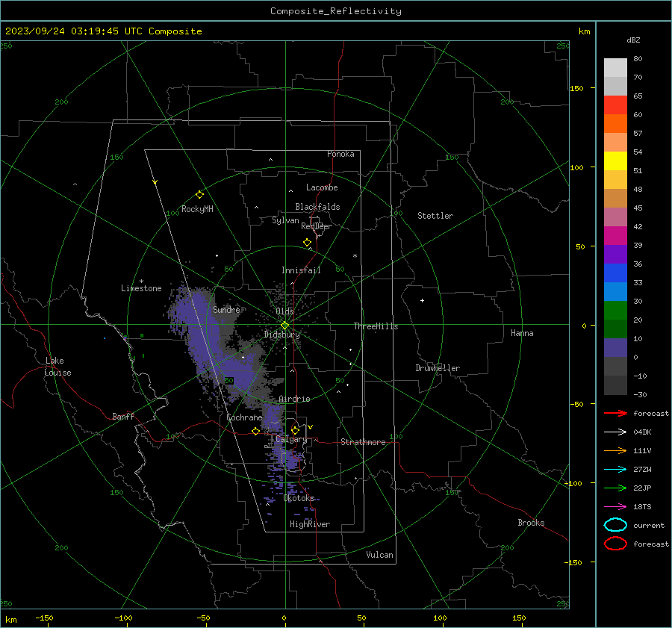Viewport: 672px width, 628px height.
Task: Click the Cochrane town label
Action: 244,417
